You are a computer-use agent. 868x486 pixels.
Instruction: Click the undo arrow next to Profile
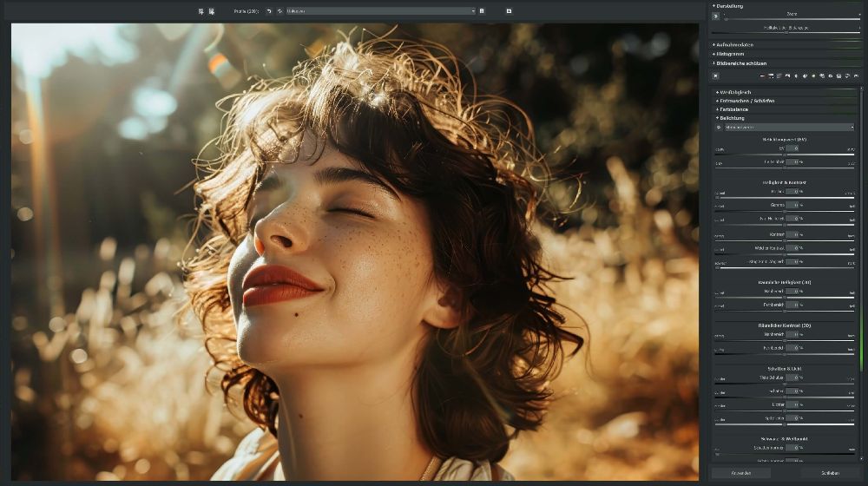point(269,11)
